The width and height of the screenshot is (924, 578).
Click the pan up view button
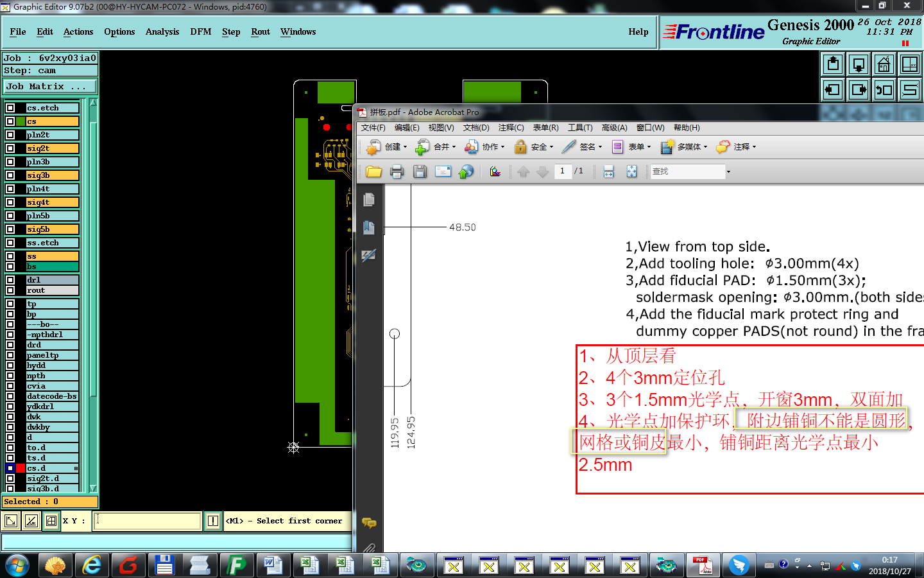(x=833, y=64)
